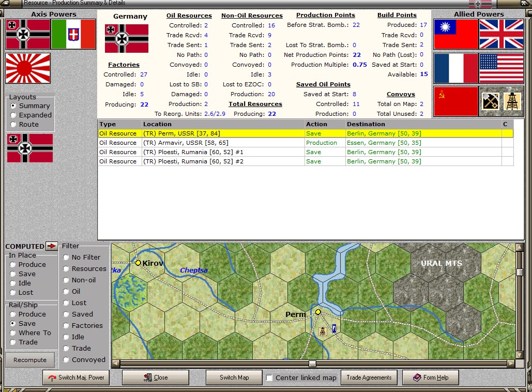This screenshot has height=392, width=532.
Task: Set the filter to Trade
Action: coord(77,348)
